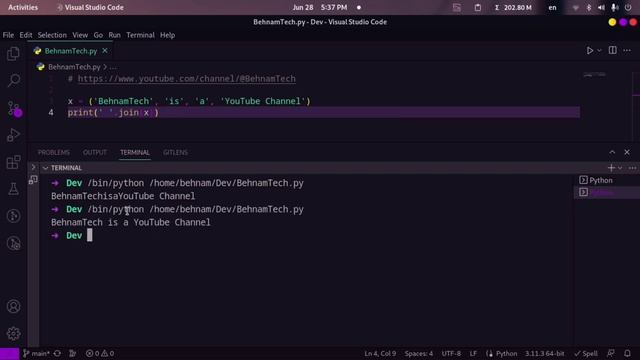Viewport: 640px width, 360px height.
Task: Open the File menu
Action: tap(8, 35)
